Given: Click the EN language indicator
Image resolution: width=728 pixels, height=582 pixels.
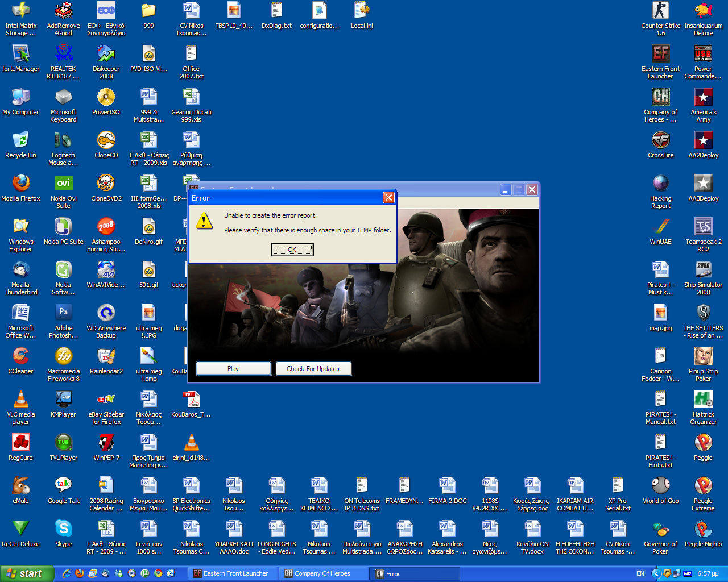Looking at the screenshot, I should click(x=640, y=573).
